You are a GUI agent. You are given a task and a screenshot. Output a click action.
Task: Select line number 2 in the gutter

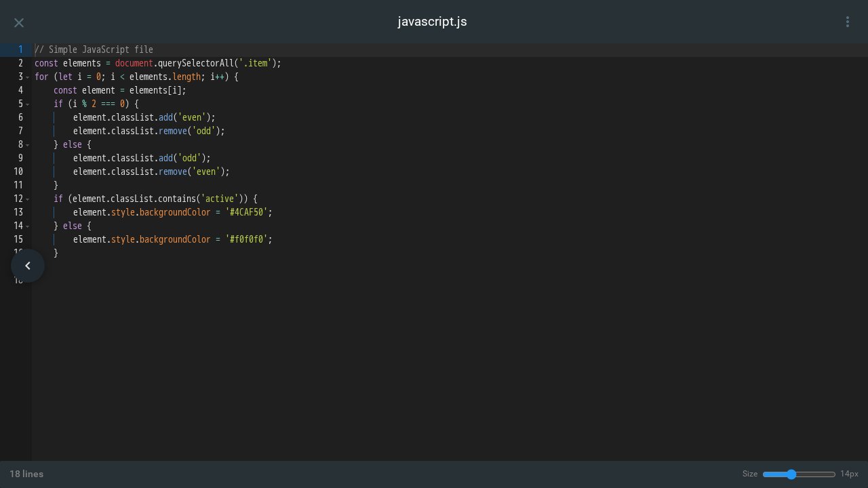click(20, 63)
